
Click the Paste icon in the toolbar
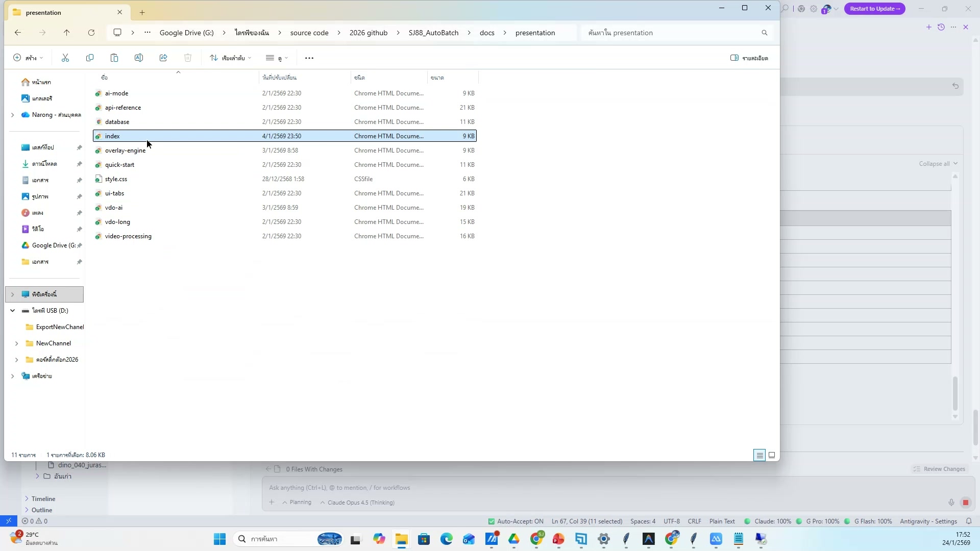click(x=114, y=58)
